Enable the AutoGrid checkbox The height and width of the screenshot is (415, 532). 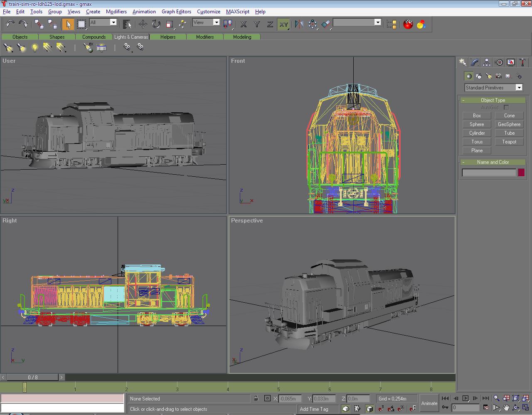click(506, 108)
